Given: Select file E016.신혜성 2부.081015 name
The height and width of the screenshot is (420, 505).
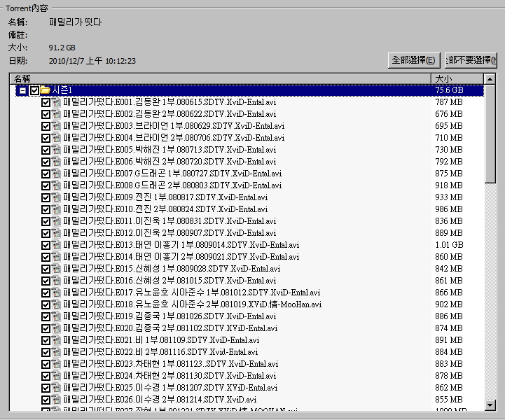Looking at the screenshot, I should point(170,281).
